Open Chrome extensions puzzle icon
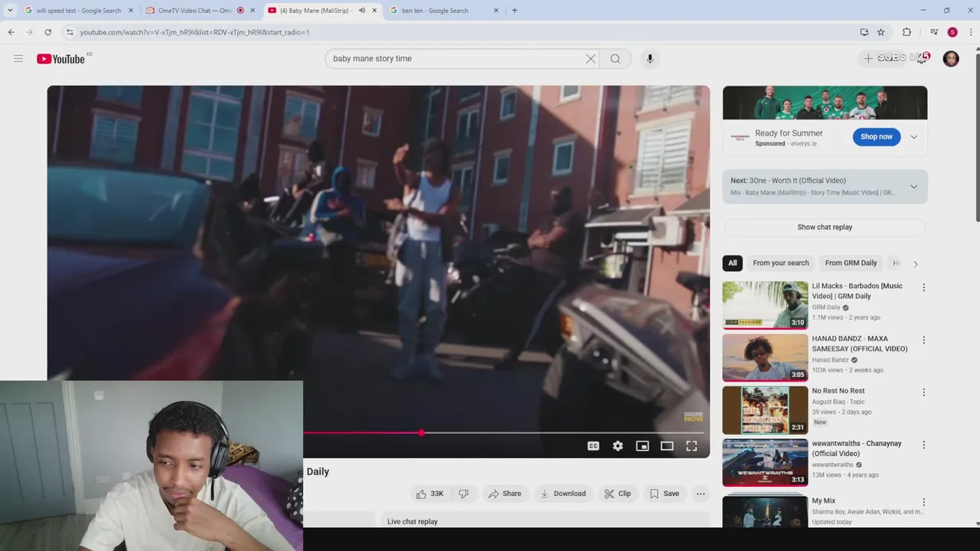Image resolution: width=980 pixels, height=551 pixels. 906,32
